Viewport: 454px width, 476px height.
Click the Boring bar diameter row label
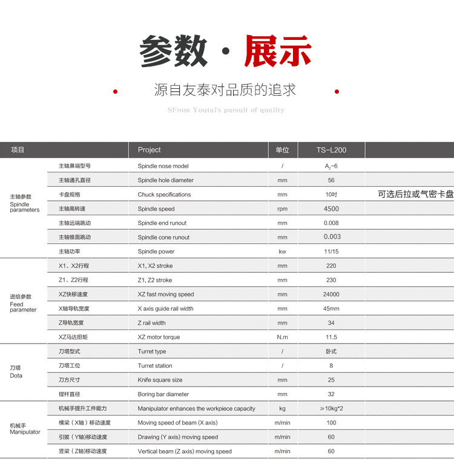[163, 394]
